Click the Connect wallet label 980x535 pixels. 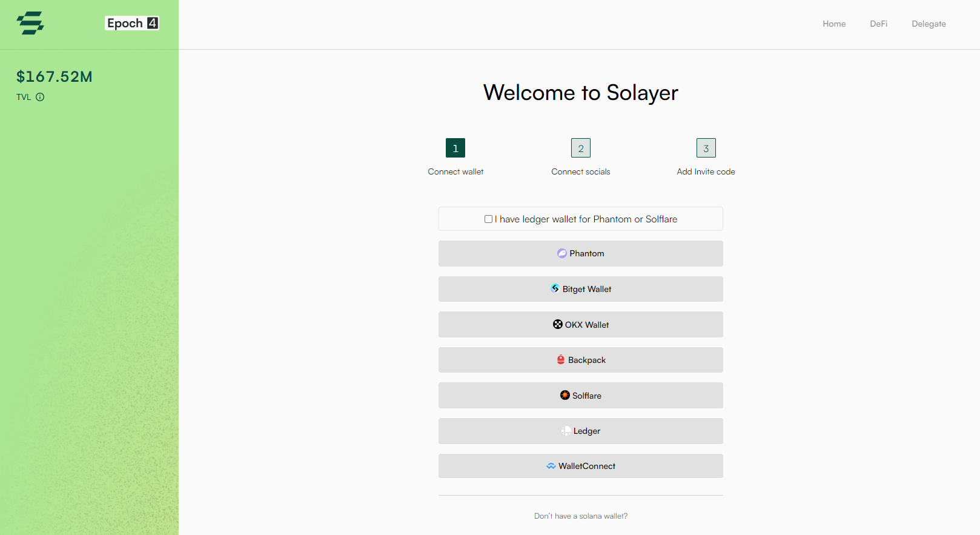(x=455, y=171)
